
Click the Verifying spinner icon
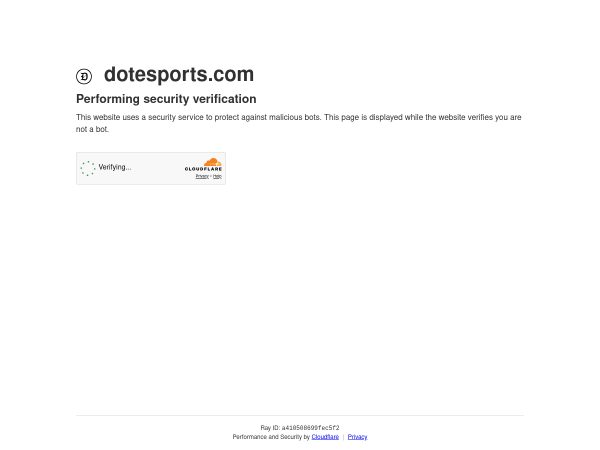(88, 168)
